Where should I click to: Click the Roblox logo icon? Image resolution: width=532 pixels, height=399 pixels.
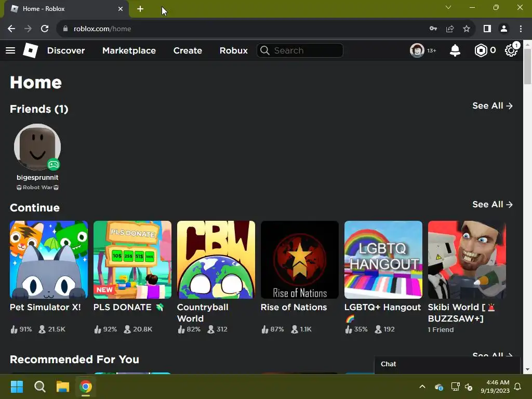[x=30, y=50]
